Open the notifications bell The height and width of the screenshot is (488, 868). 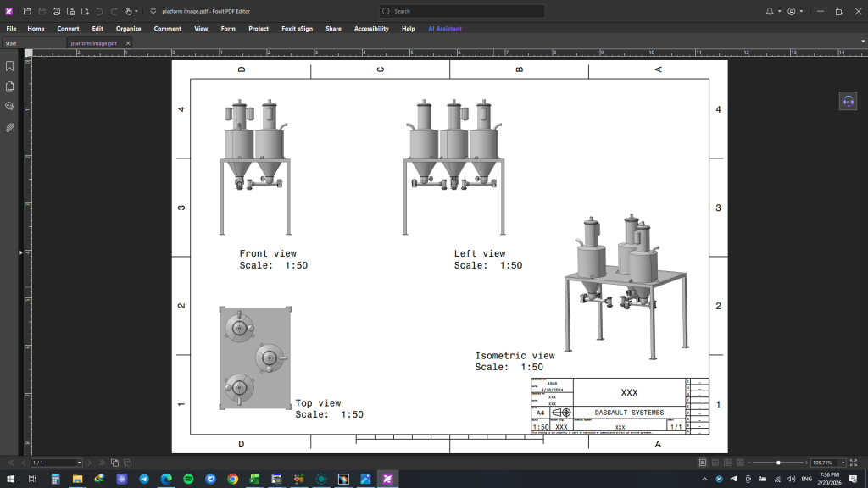click(x=770, y=11)
